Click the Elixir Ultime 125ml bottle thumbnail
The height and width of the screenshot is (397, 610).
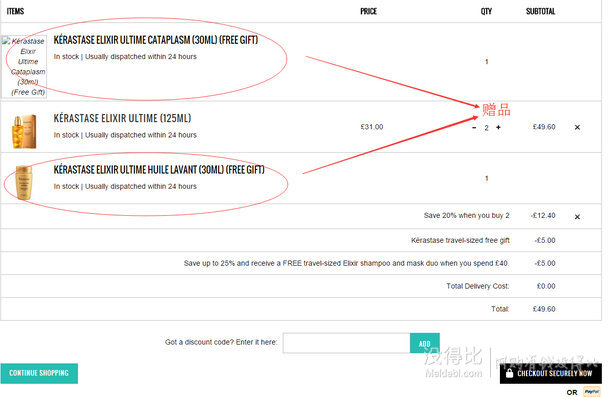24,131
